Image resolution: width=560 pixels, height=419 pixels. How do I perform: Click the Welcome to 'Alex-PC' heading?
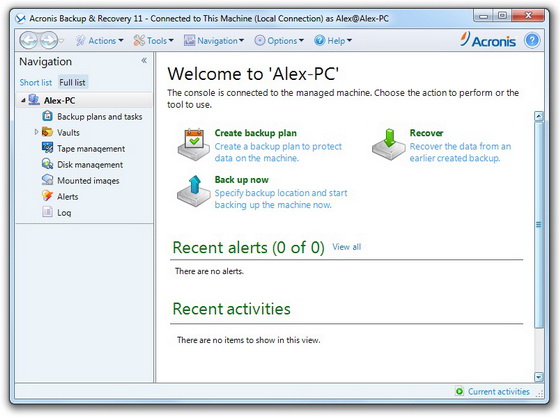point(253,74)
